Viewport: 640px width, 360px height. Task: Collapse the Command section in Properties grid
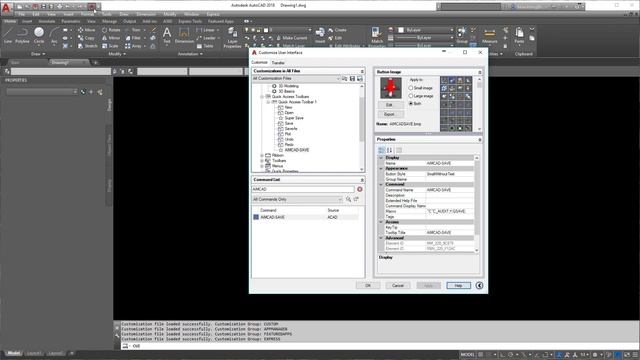tap(381, 184)
